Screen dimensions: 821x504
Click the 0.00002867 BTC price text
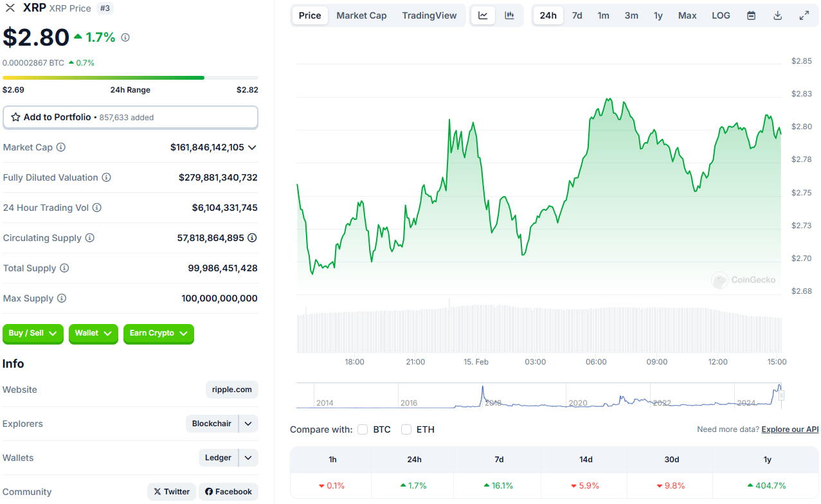pos(33,63)
